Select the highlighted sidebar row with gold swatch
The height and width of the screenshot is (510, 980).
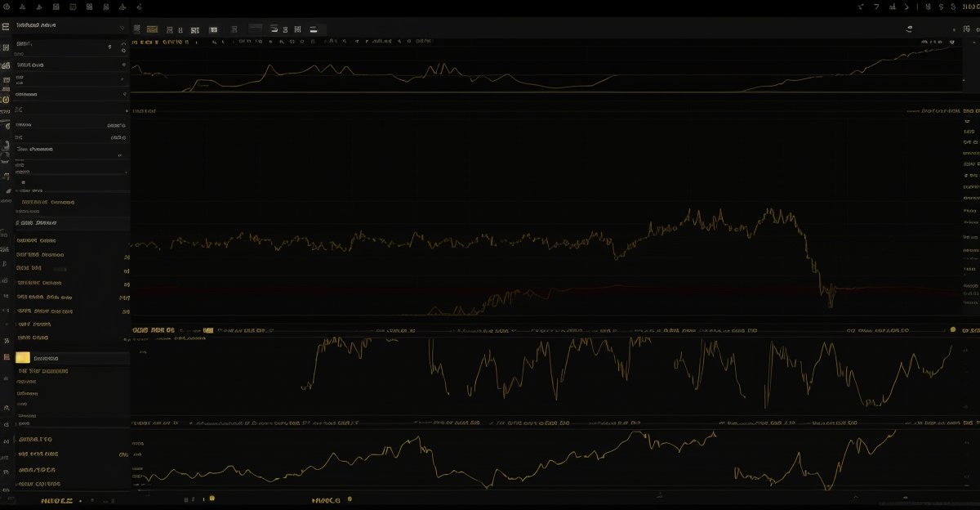(x=72, y=358)
